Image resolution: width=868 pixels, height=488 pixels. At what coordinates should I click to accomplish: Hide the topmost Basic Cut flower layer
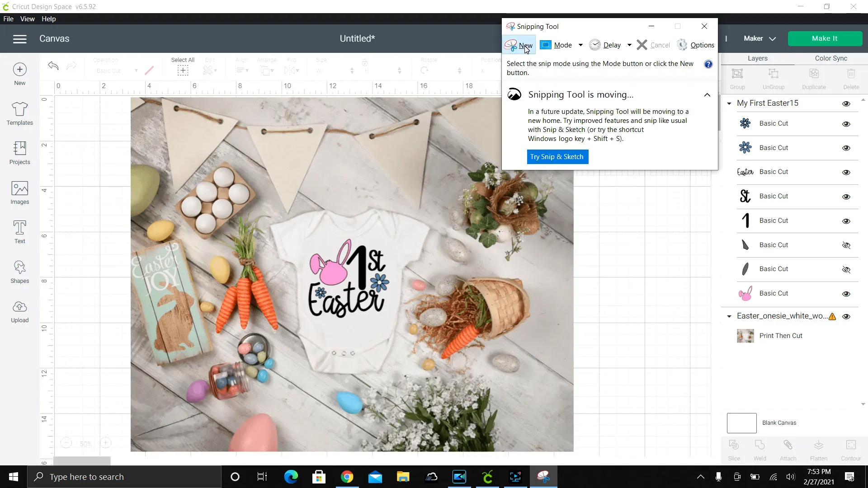point(846,124)
